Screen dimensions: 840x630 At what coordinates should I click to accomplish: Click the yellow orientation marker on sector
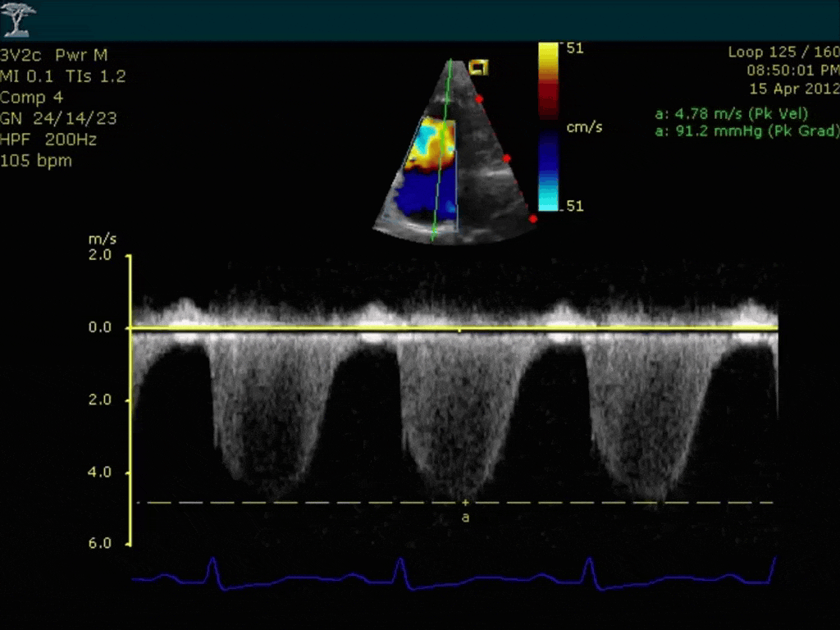478,67
